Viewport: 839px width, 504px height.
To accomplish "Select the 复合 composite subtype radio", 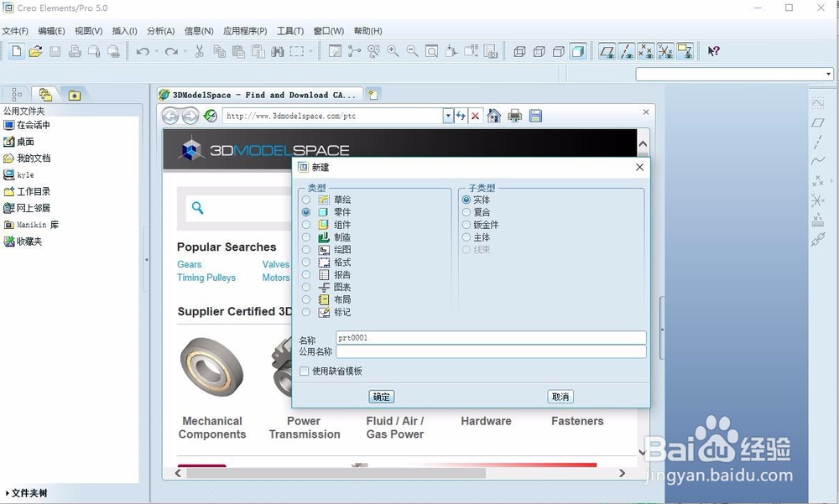I will pyautogui.click(x=466, y=212).
